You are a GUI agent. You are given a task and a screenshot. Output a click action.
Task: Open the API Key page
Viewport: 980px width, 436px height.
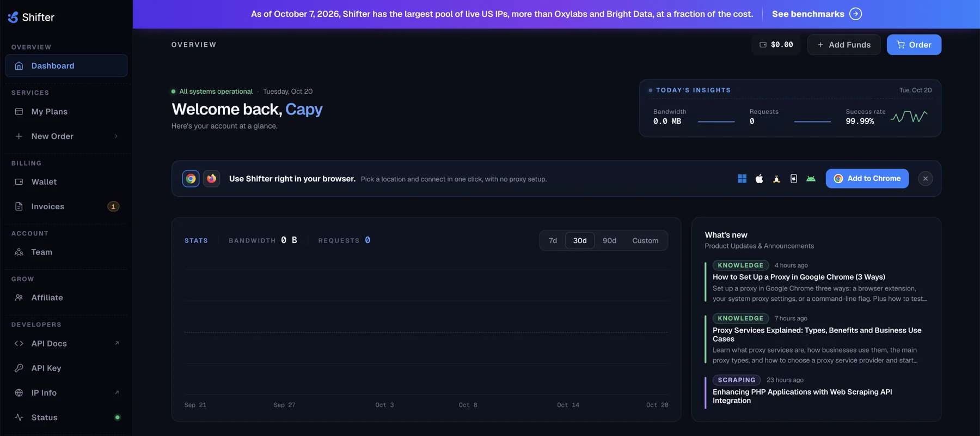coord(66,368)
